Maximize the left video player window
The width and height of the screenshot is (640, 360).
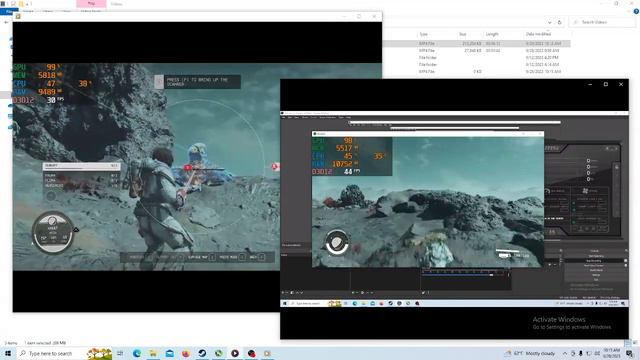[359, 16]
